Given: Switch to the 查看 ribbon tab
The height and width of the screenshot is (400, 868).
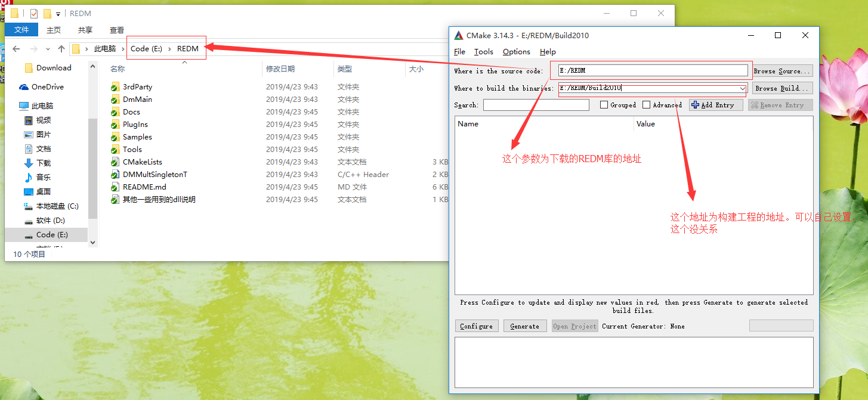Looking at the screenshot, I should tap(116, 29).
